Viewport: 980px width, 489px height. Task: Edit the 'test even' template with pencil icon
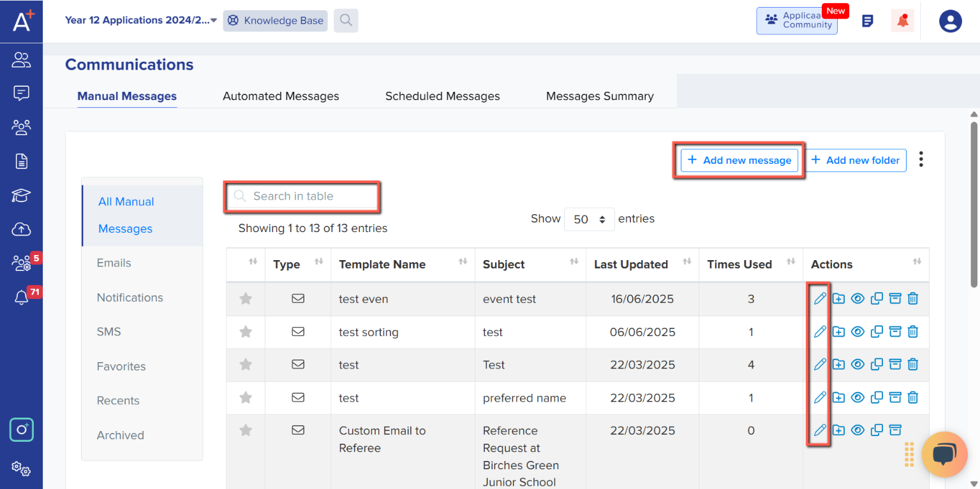pos(820,298)
